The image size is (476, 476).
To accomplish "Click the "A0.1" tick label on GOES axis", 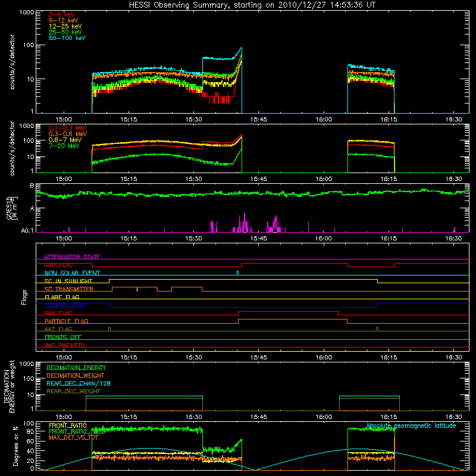I will (x=27, y=231).
